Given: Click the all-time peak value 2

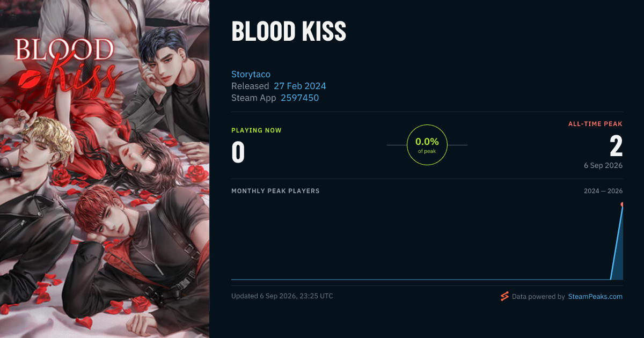Looking at the screenshot, I should [x=616, y=146].
